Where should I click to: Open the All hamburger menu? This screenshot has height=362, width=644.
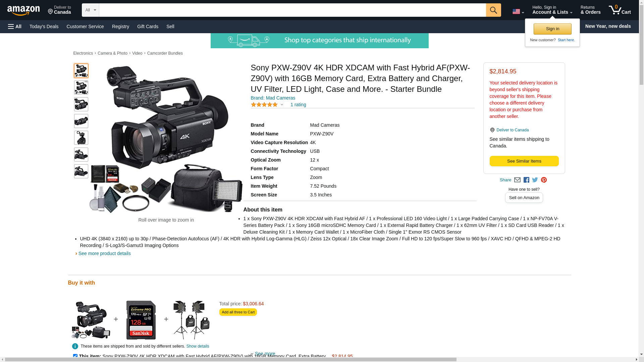(15, 26)
